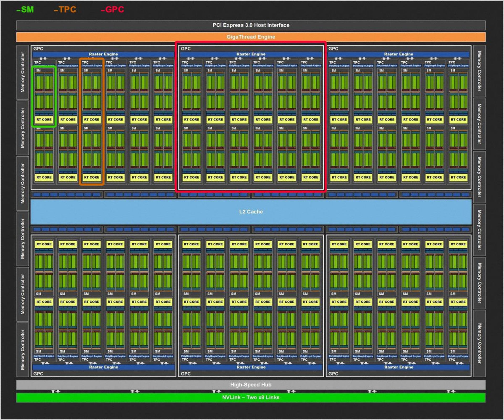
Task: Click the "GPC" label inside the red-outlined block
Action: tap(186, 49)
